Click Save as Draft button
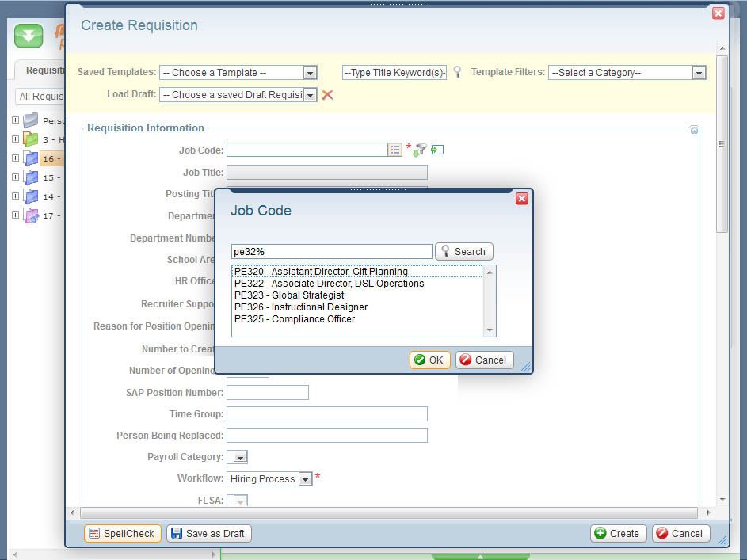Image resolution: width=747 pixels, height=560 pixels. [x=209, y=534]
